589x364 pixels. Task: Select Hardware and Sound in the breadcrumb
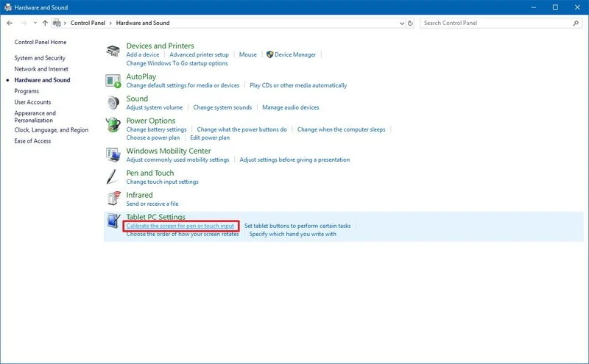click(143, 23)
